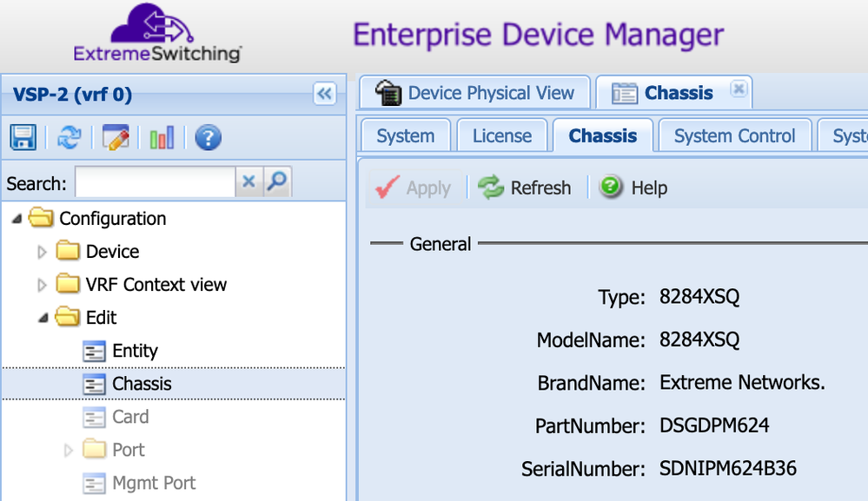The height and width of the screenshot is (501, 868).
Task: Click inside the Search input field
Action: (155, 182)
